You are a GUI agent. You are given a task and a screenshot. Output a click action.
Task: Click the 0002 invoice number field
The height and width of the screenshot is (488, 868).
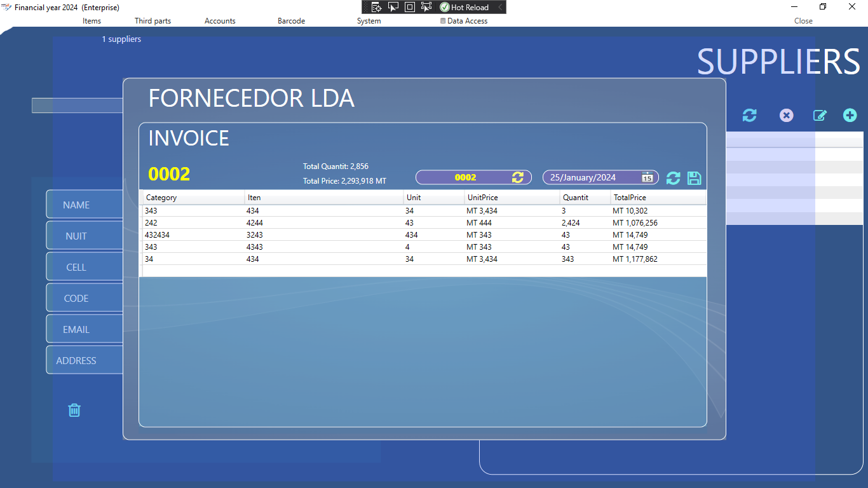(465, 177)
